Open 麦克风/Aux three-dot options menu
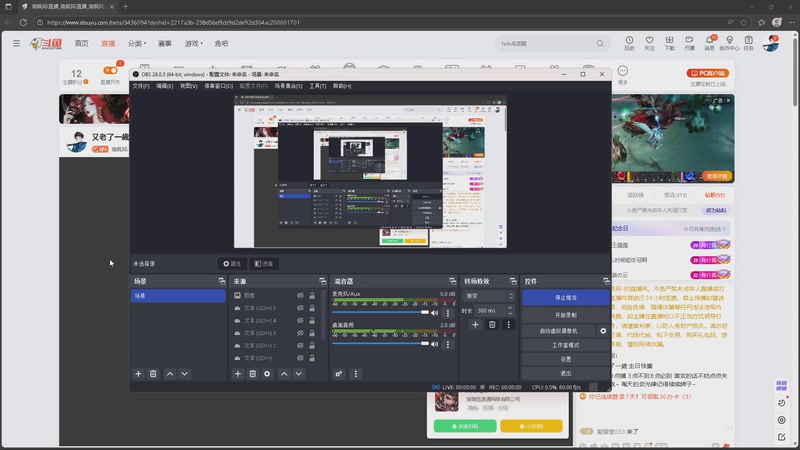 pyautogui.click(x=448, y=313)
